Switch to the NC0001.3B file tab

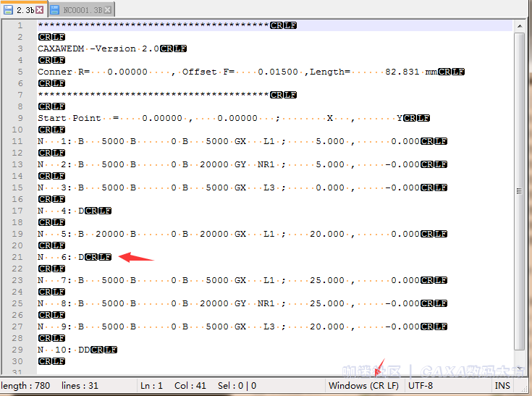click(x=81, y=10)
